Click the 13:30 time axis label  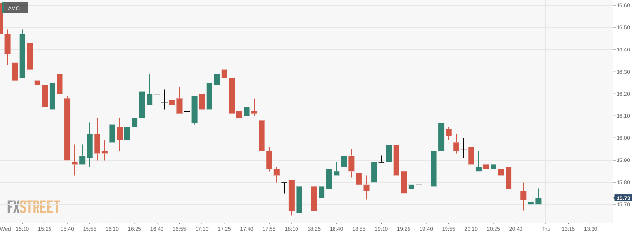point(591,229)
